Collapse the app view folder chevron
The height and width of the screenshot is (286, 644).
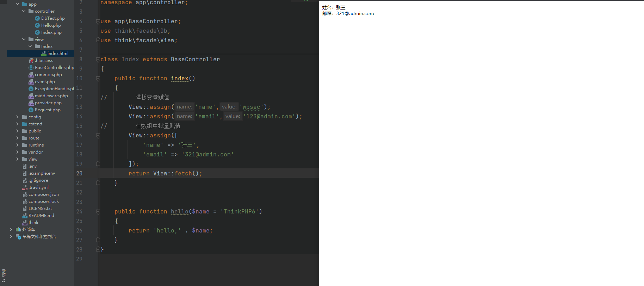point(24,39)
